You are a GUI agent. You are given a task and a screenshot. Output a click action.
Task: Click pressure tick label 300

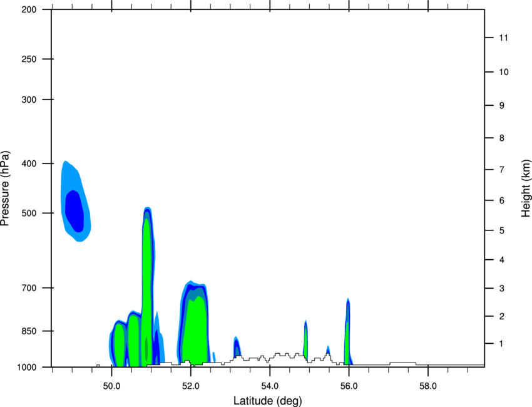point(29,100)
